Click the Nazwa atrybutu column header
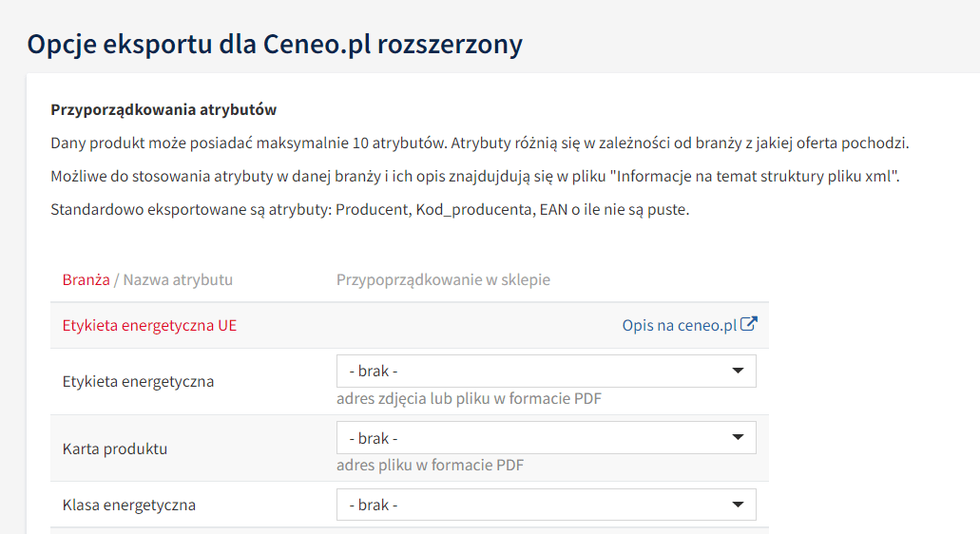The image size is (980, 534). (x=178, y=279)
